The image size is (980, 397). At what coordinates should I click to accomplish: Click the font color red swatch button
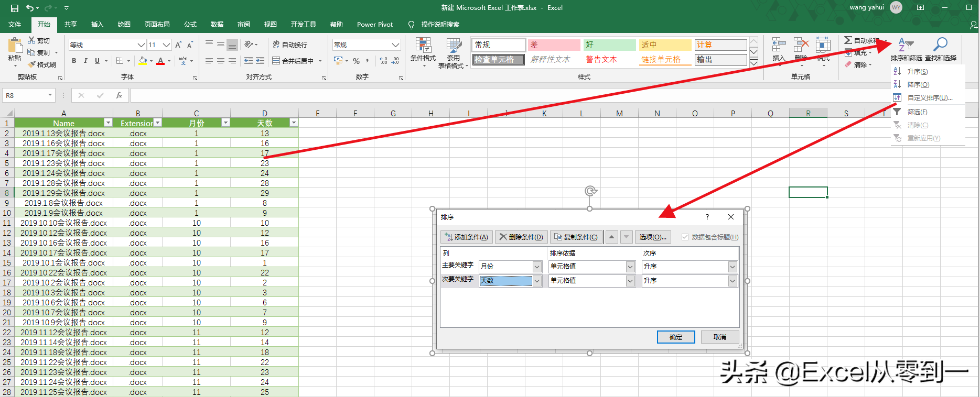tap(160, 61)
